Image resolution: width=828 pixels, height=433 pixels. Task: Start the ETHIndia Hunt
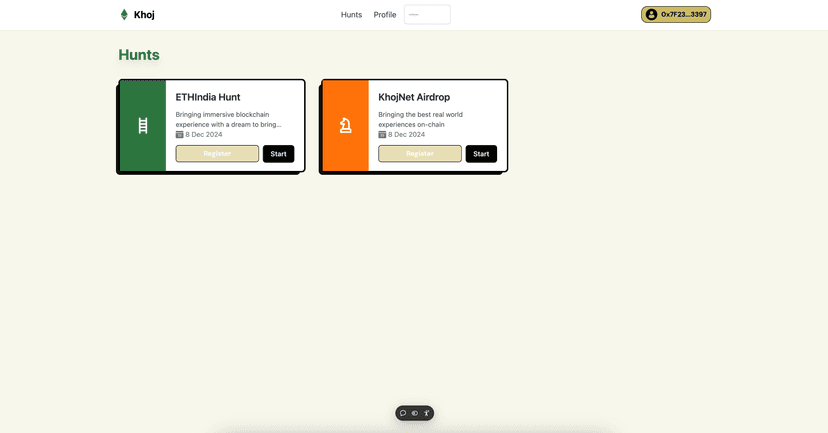[x=278, y=154]
